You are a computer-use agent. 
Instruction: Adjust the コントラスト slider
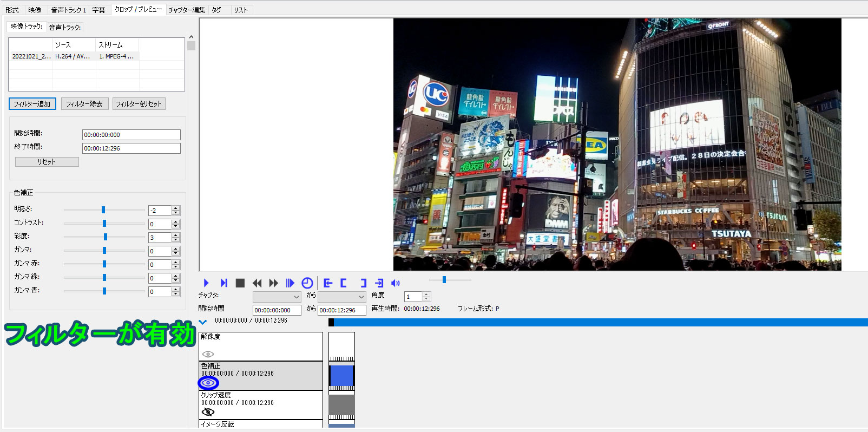pyautogui.click(x=104, y=223)
